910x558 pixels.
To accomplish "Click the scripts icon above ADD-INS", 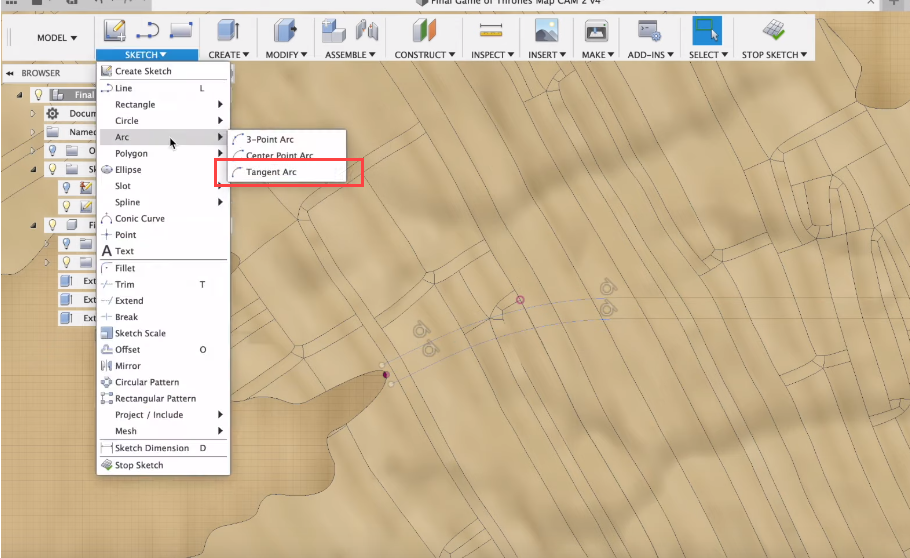I will point(649,30).
